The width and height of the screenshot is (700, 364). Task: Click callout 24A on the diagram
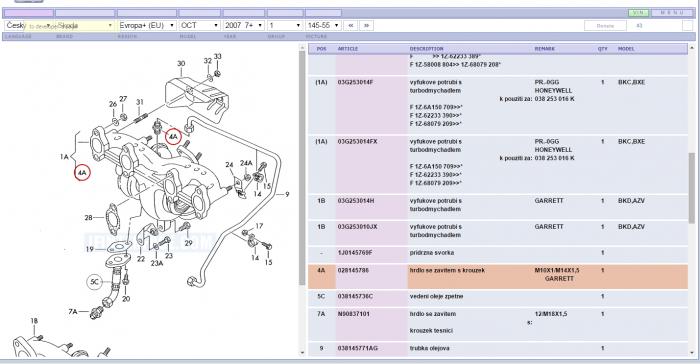click(x=246, y=163)
